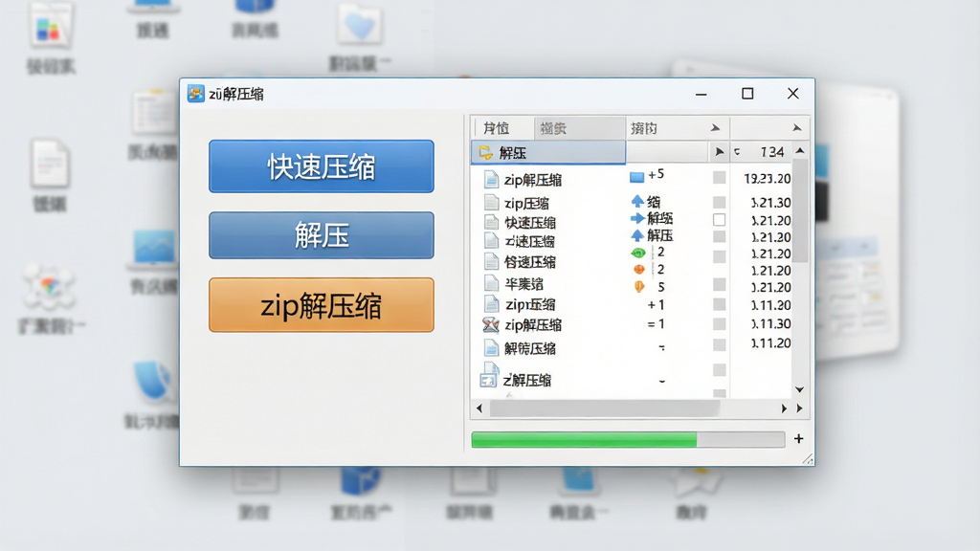Click the orange shield icon beside 5
This screenshot has height=551, width=980.
pos(639,287)
